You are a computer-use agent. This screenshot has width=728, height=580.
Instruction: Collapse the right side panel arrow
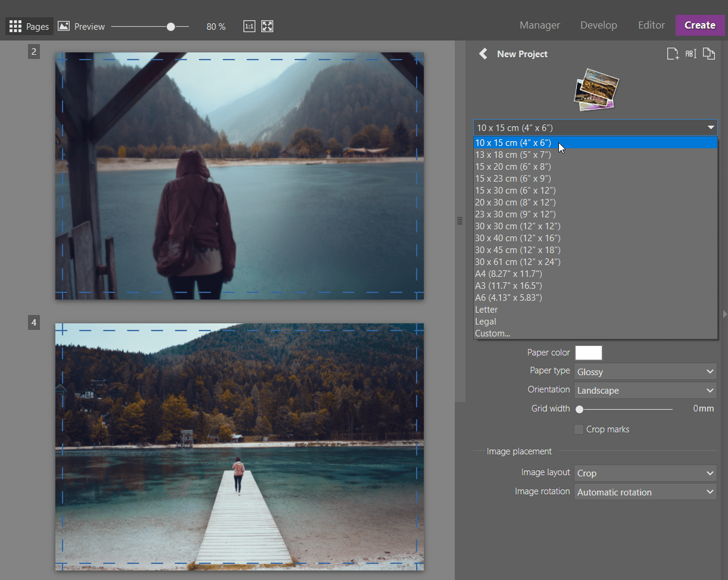724,314
